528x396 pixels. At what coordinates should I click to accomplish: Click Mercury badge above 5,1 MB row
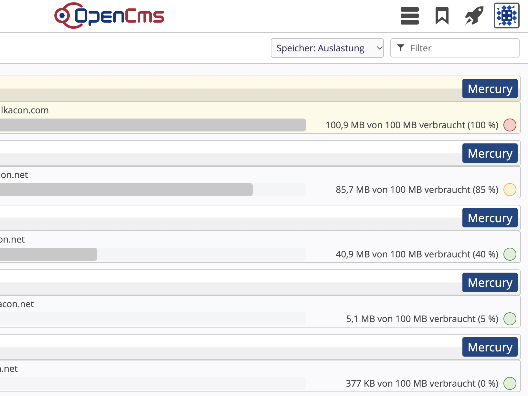(490, 283)
